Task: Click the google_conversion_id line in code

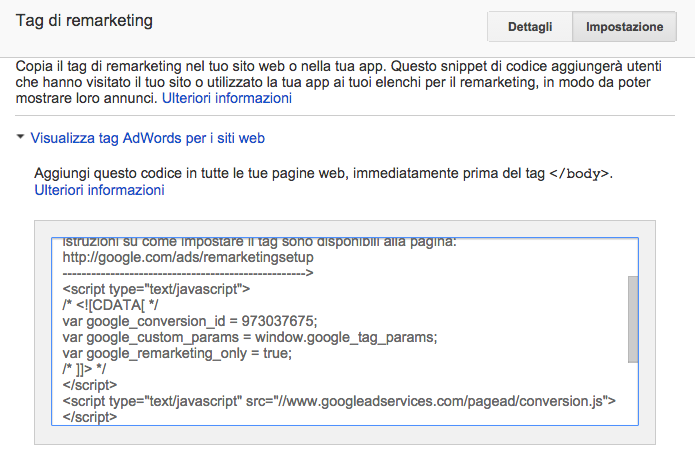Action: (x=190, y=321)
